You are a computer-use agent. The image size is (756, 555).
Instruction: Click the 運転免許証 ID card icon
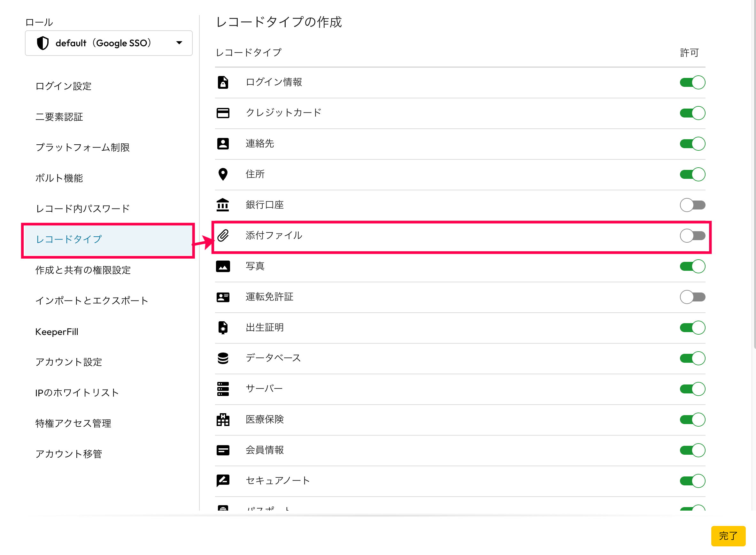[223, 297]
